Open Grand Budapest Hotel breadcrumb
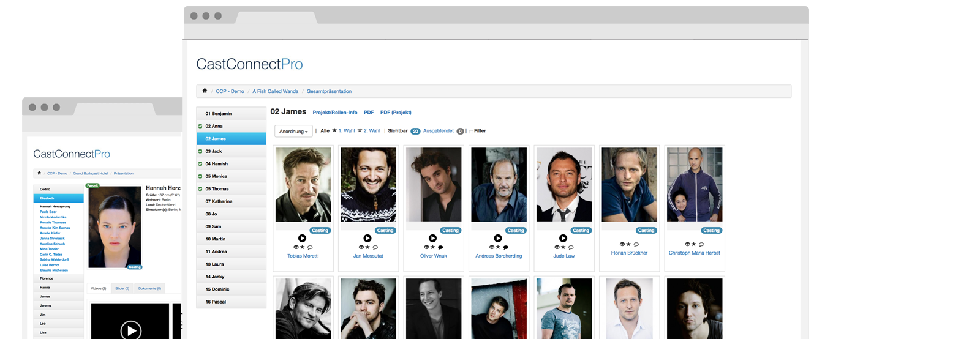This screenshot has height=339, width=980. [x=91, y=173]
